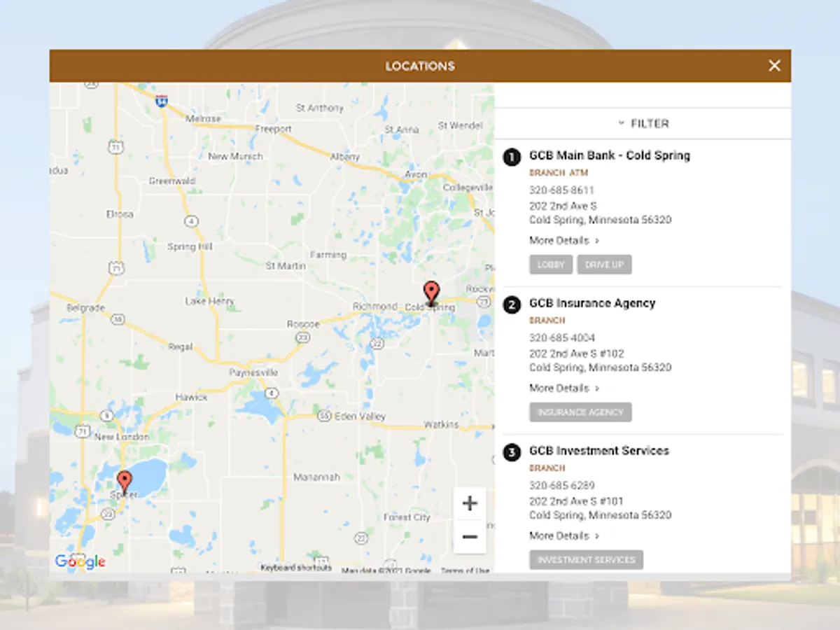Select location number 3 marker
Viewport: 840px width, 630px height.
(512, 452)
